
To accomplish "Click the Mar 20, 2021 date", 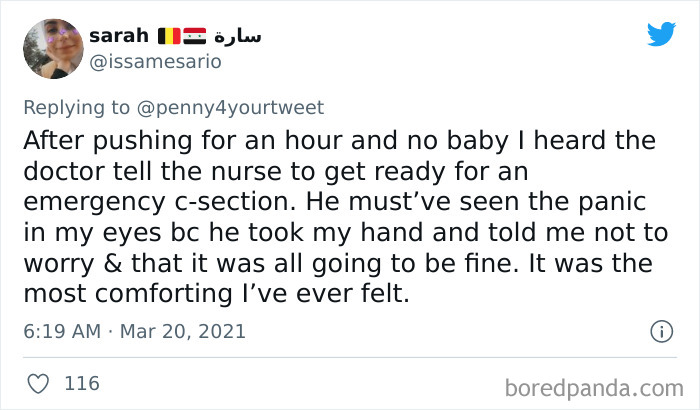I will click(186, 331).
